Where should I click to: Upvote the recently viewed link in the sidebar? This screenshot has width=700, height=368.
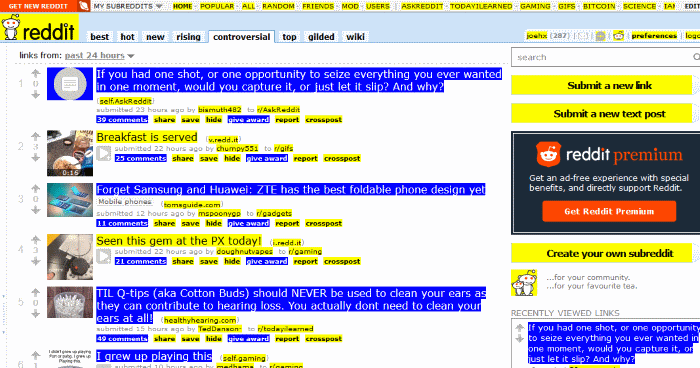(519, 328)
